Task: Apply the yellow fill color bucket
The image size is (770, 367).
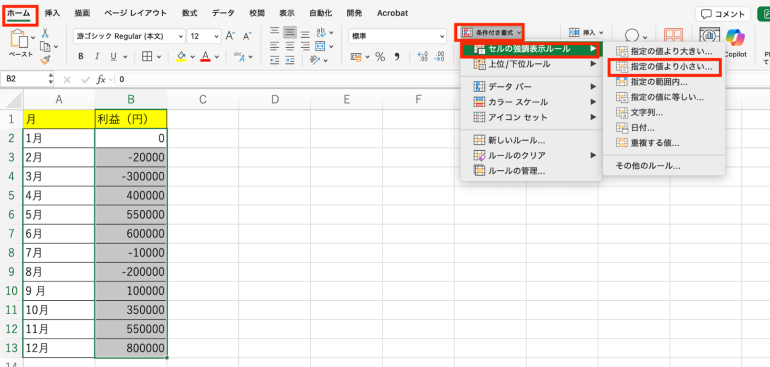Action: click(181, 56)
